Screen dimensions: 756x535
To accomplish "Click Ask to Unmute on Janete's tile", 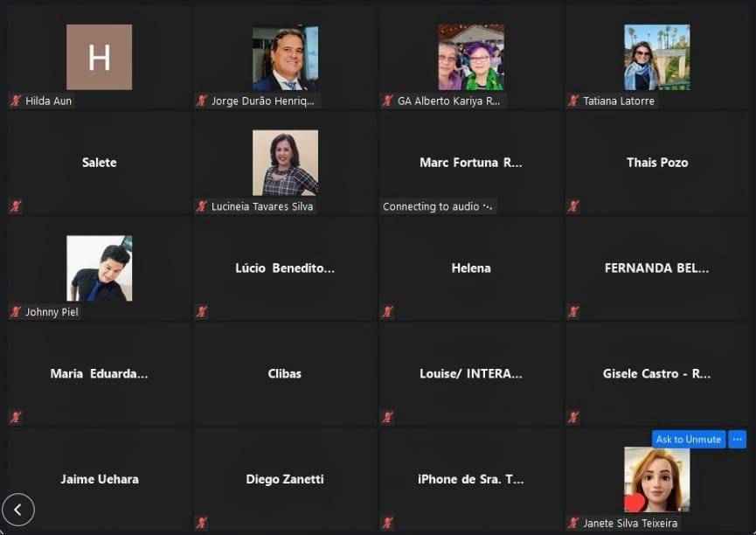I will pyautogui.click(x=689, y=440).
